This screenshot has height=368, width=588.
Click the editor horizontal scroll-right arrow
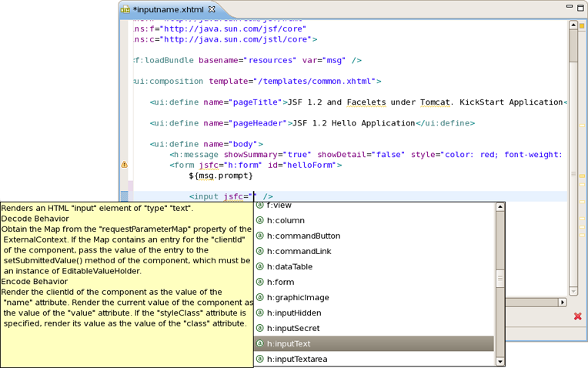click(x=562, y=302)
